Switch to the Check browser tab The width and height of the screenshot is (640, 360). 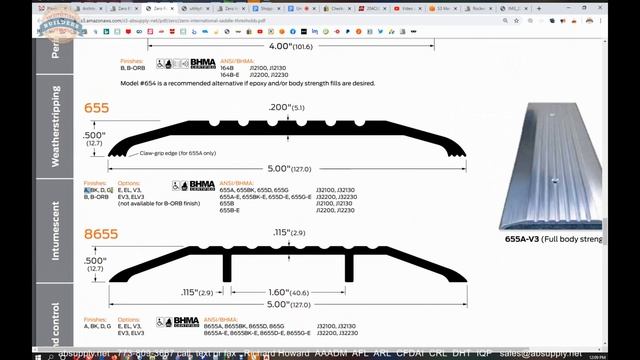[337, 8]
